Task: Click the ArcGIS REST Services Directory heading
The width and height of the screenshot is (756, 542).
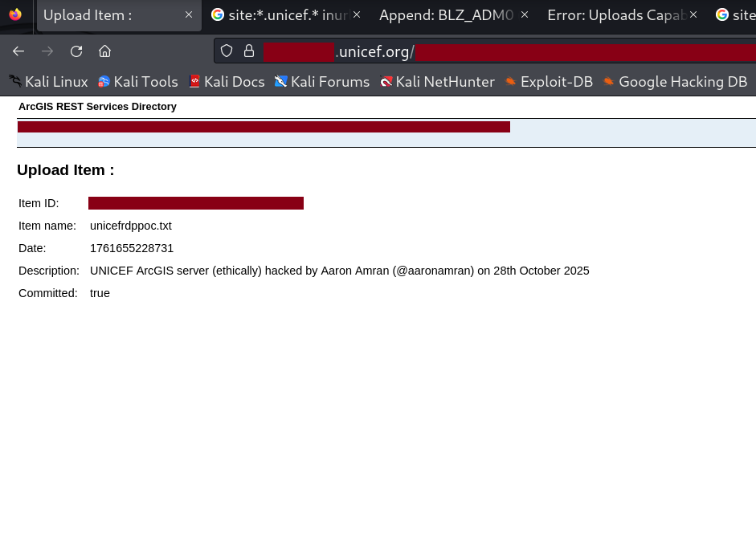Action: click(x=97, y=106)
